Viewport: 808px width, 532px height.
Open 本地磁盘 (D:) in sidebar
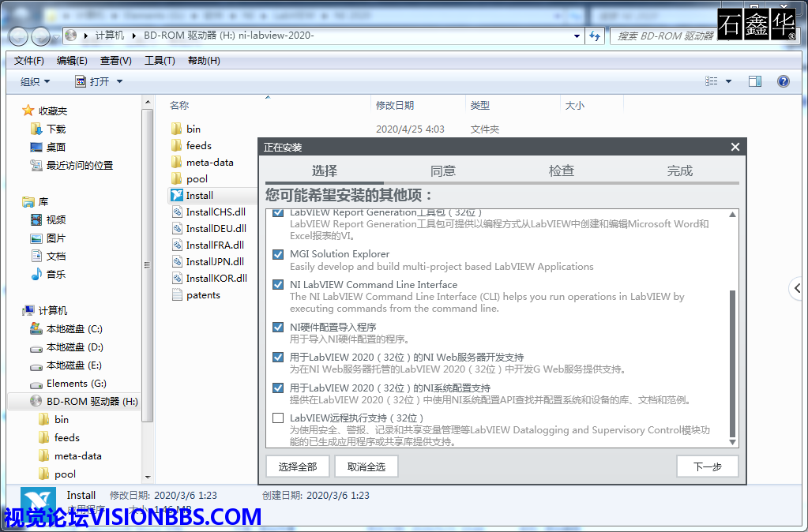click(x=75, y=347)
